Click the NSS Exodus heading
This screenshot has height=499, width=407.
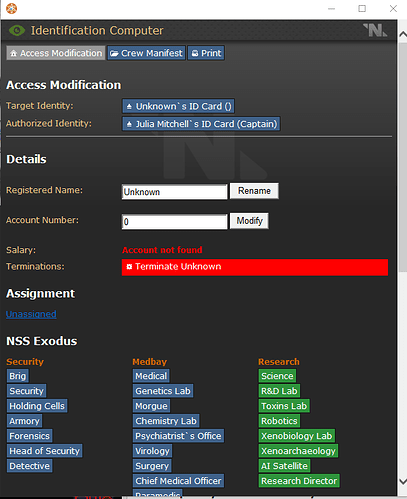[x=42, y=341]
